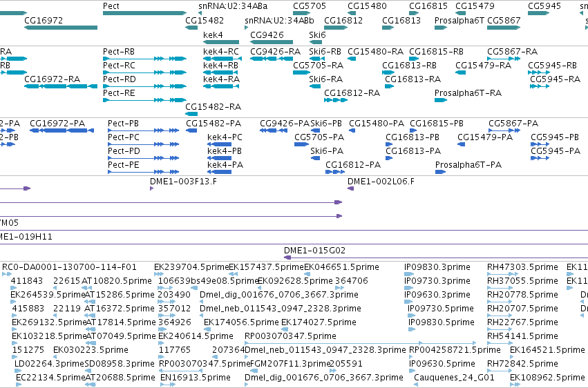Select the RC0-DA0001-130700-114-F01 EST label

click(x=69, y=267)
